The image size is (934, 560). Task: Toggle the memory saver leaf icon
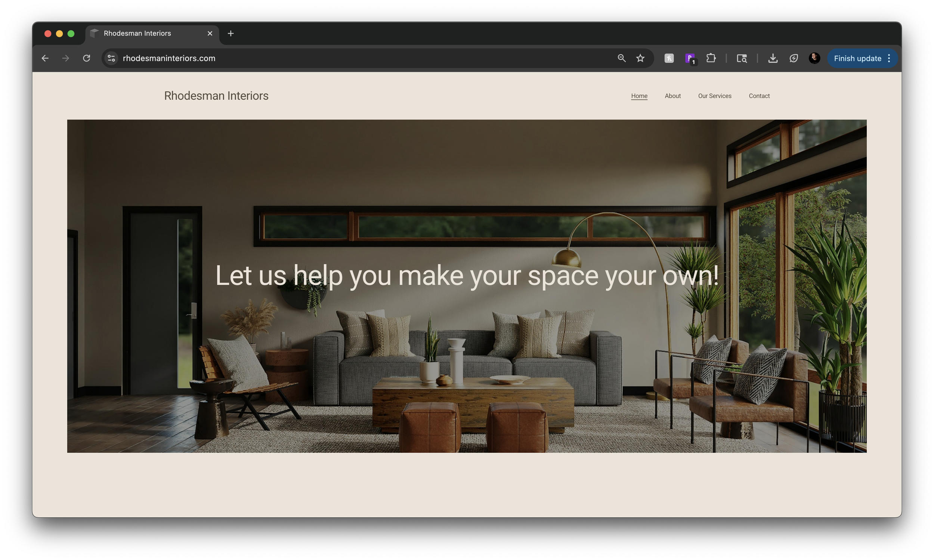tap(794, 58)
